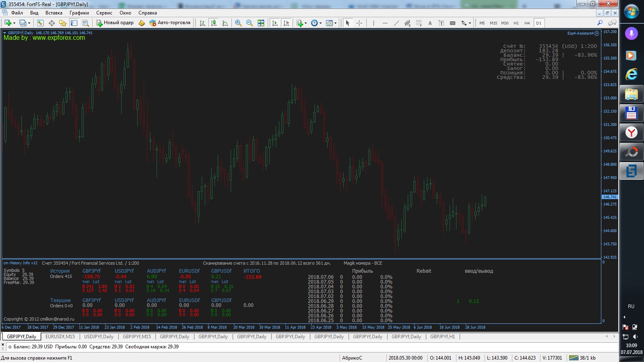Viewport: 644px width, 362px height.
Task: Click the tile windows icon
Action: [x=261, y=23]
